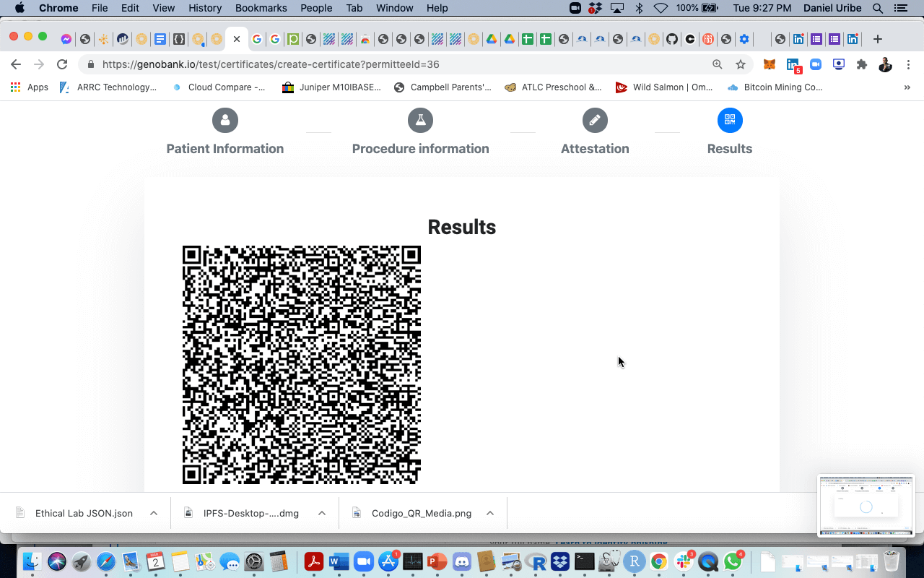Open the Juniper M10IBASE bookmark
This screenshot has height=578, width=924.
(331, 87)
